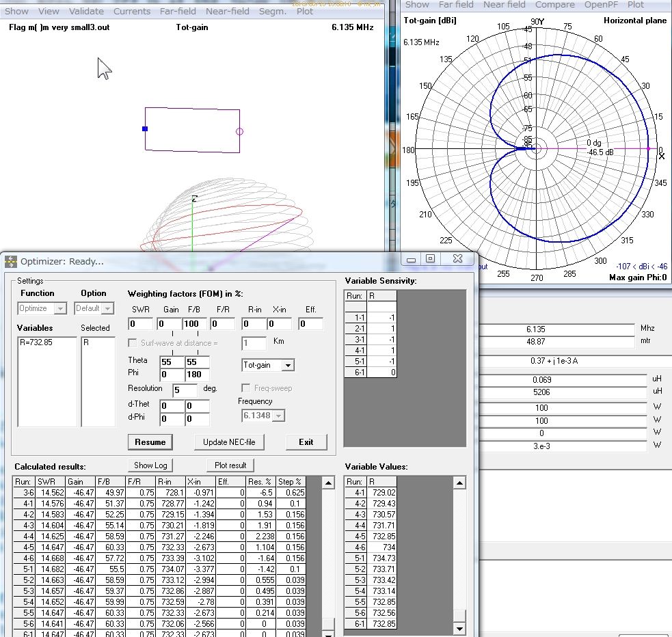Click the magenta max-gain marker on polar plot

[x=649, y=148]
